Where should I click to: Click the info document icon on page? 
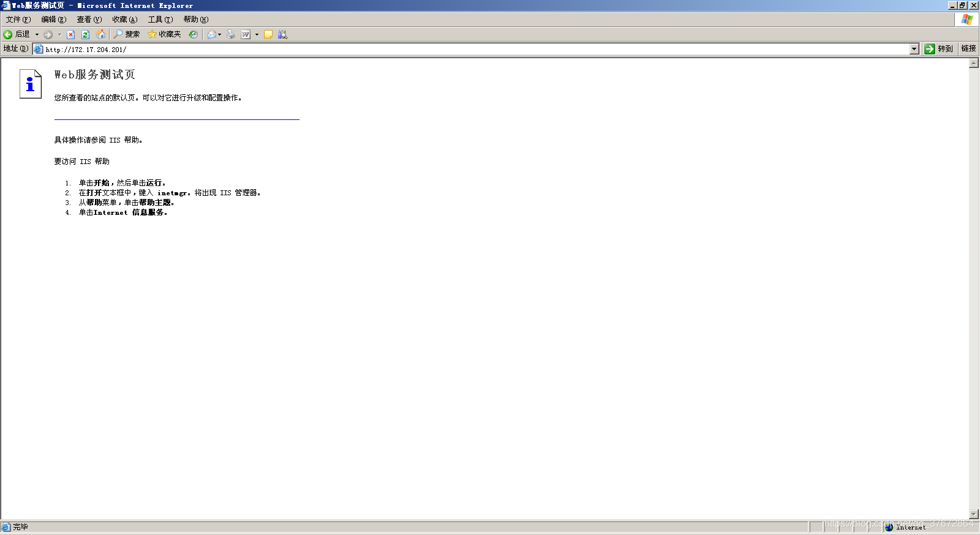30,84
